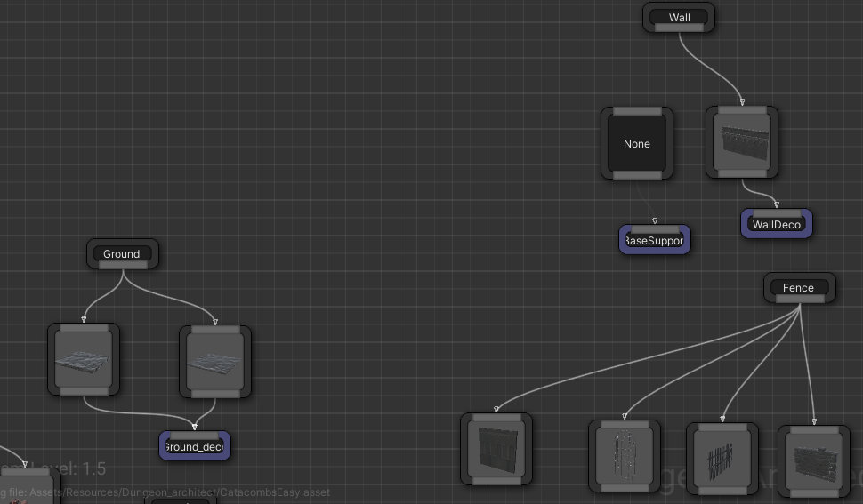Screen dimensions: 863x504
Task: Select the None visual node
Action: [637, 144]
